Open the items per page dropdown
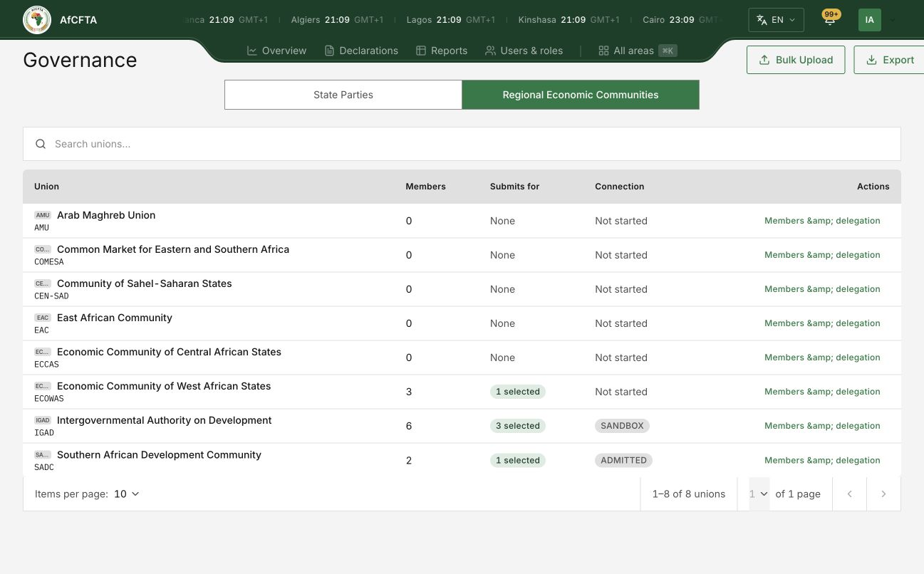This screenshot has width=924, height=574. click(126, 494)
